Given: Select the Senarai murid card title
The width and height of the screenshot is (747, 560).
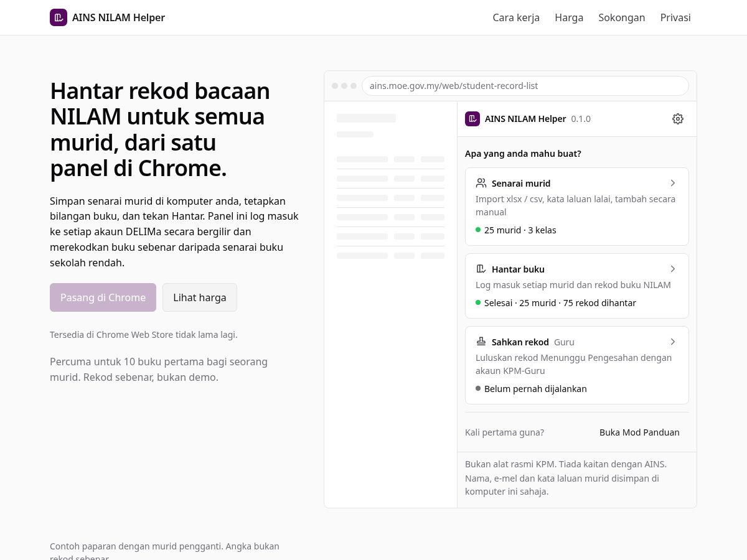Looking at the screenshot, I should coord(521,184).
